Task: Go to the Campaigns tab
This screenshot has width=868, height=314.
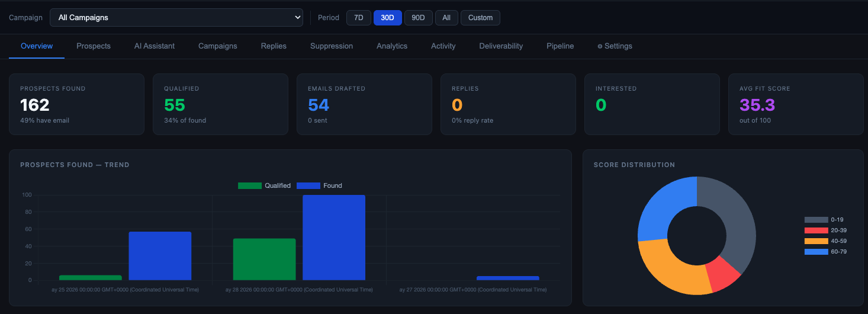Action: click(x=218, y=46)
